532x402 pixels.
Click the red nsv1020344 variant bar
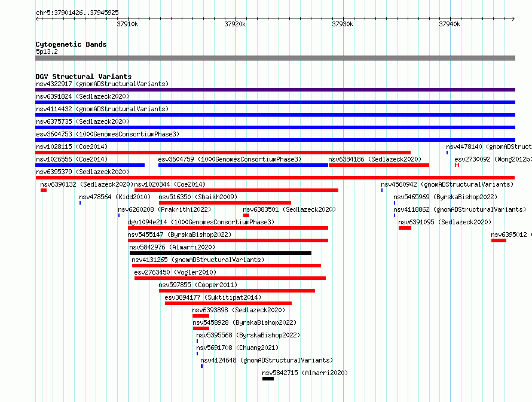pos(236,190)
